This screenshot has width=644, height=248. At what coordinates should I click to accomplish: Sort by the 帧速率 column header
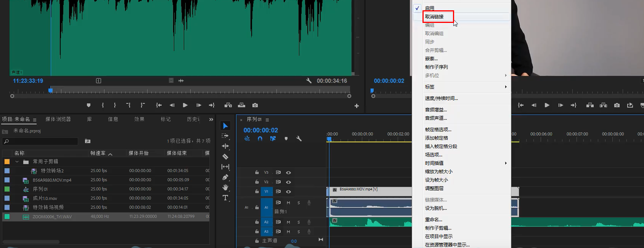[98, 153]
